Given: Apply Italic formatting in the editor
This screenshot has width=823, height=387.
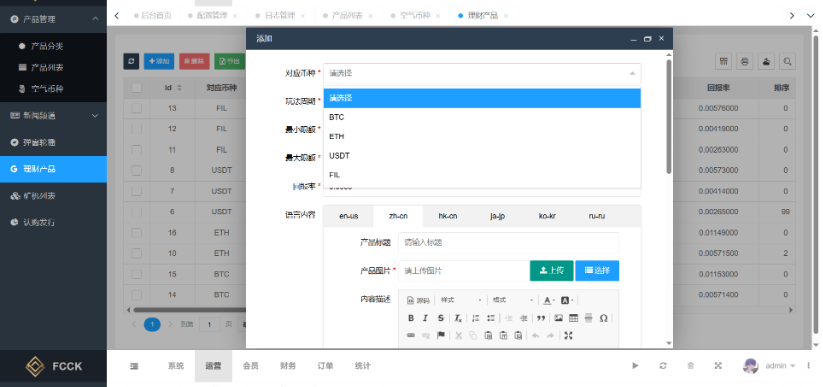Looking at the screenshot, I should pos(426,318).
